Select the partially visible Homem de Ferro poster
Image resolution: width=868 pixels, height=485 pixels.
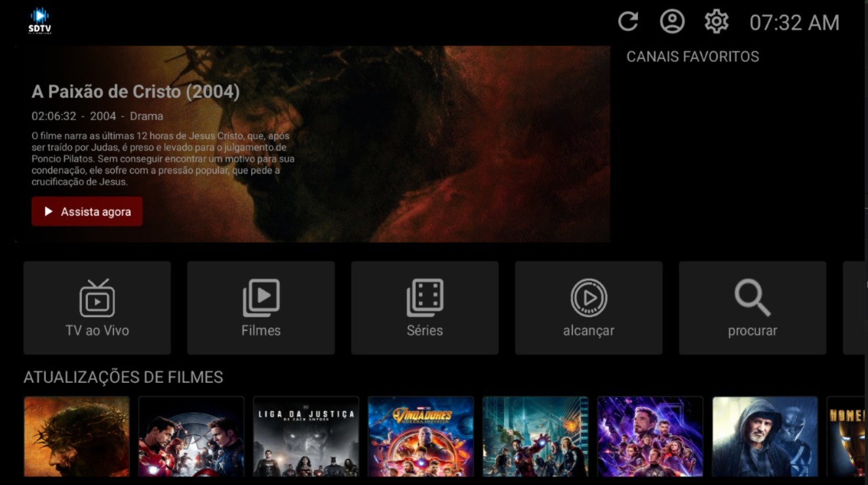(846, 436)
